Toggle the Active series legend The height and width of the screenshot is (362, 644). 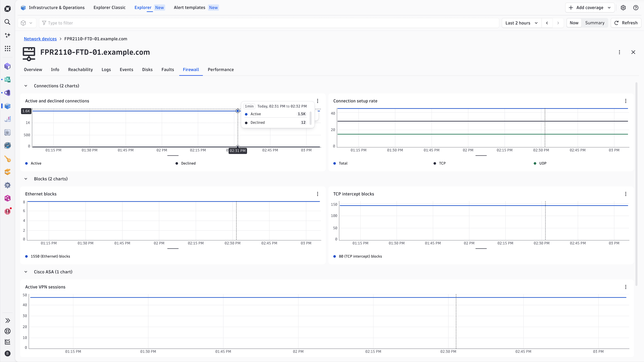tap(33, 163)
